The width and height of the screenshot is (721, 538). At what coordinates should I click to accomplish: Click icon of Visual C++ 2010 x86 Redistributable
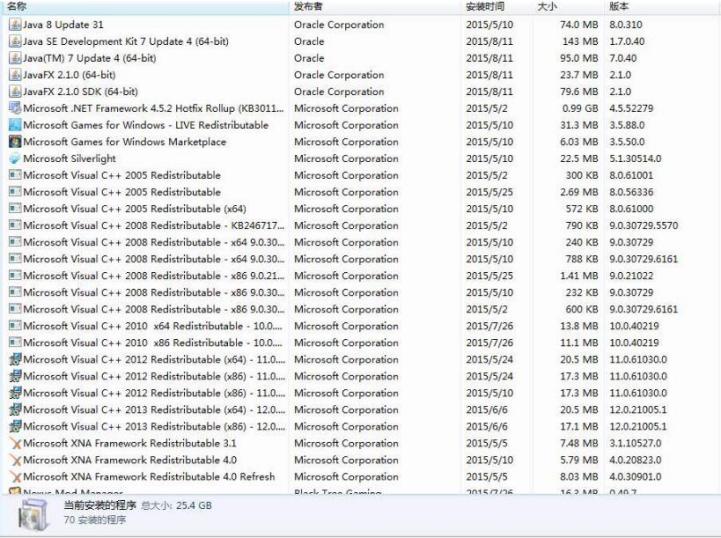click(x=15, y=343)
